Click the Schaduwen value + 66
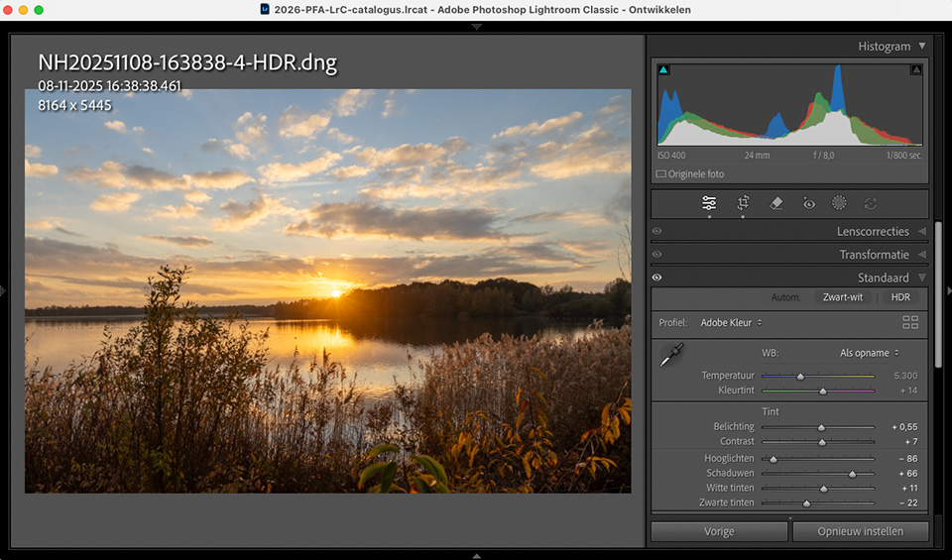Image resolution: width=952 pixels, height=560 pixels. click(x=908, y=473)
